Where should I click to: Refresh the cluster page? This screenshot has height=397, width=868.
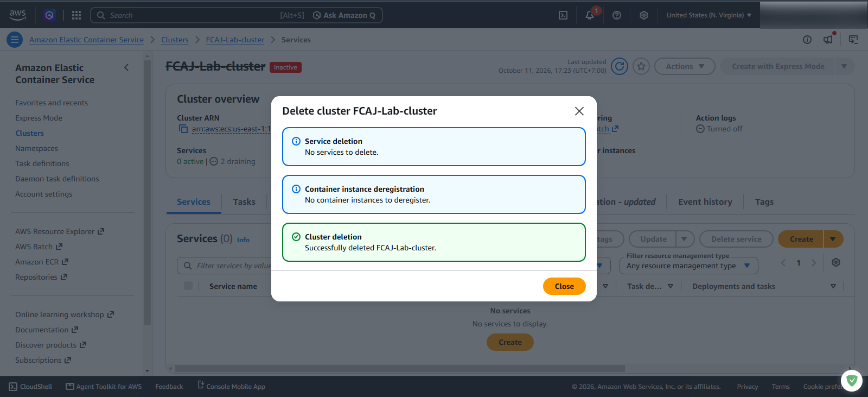(620, 66)
